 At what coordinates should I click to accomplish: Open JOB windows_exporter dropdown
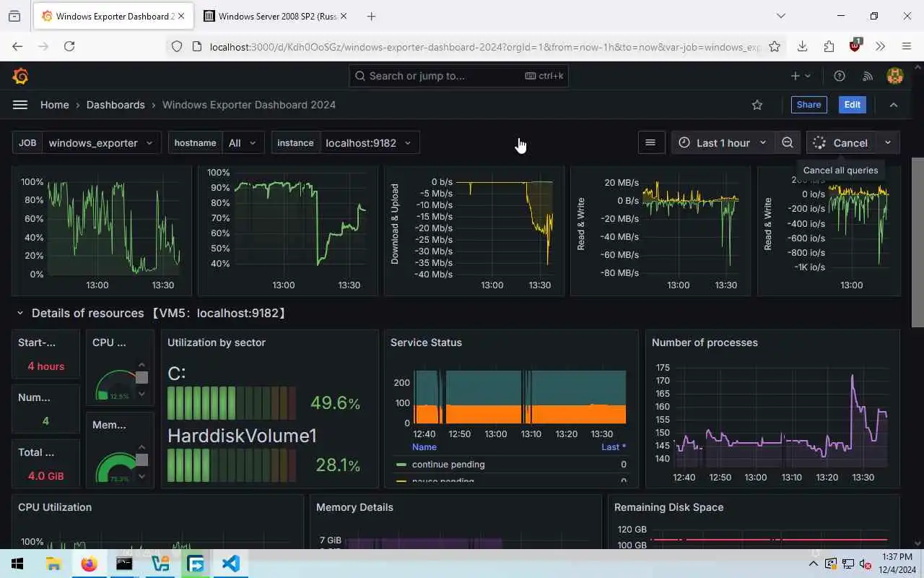tap(100, 142)
